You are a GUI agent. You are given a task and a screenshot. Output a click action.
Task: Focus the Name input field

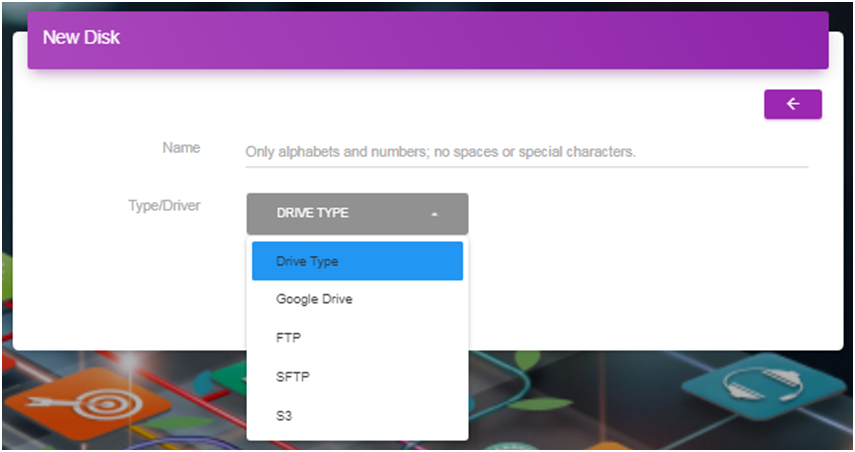pyautogui.click(x=526, y=152)
